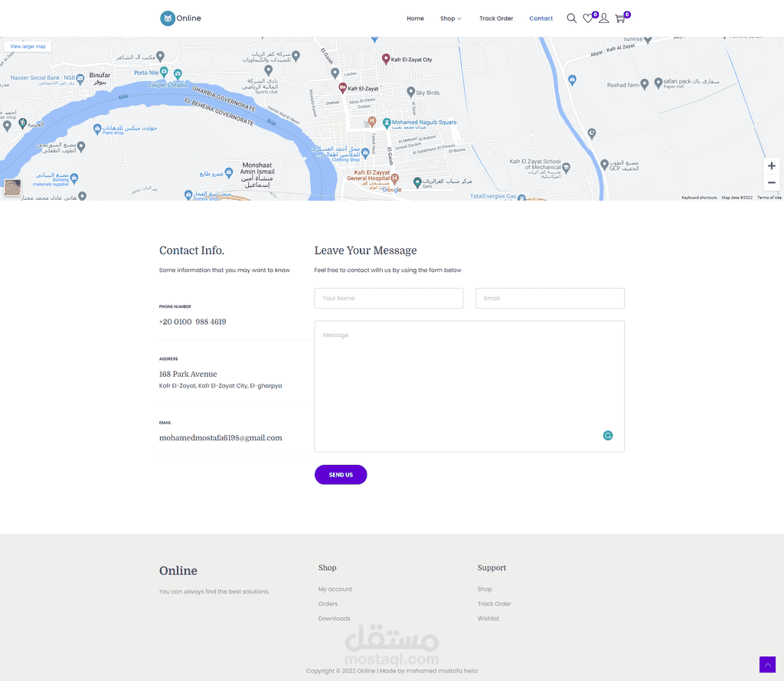Open Shop link under Support

click(x=485, y=589)
